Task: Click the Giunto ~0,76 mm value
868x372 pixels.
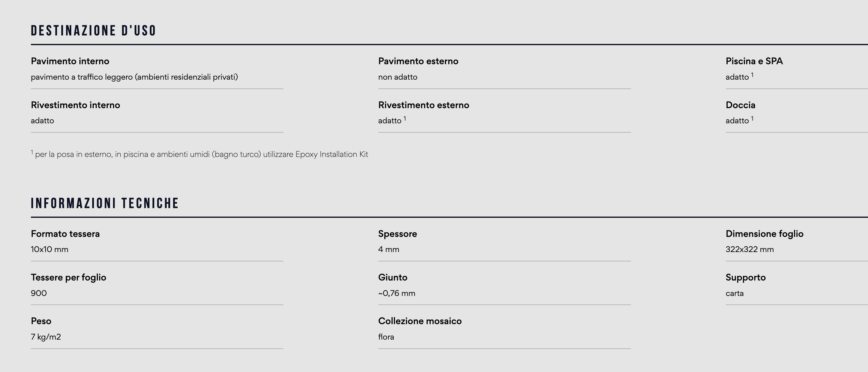Action: [x=397, y=293]
